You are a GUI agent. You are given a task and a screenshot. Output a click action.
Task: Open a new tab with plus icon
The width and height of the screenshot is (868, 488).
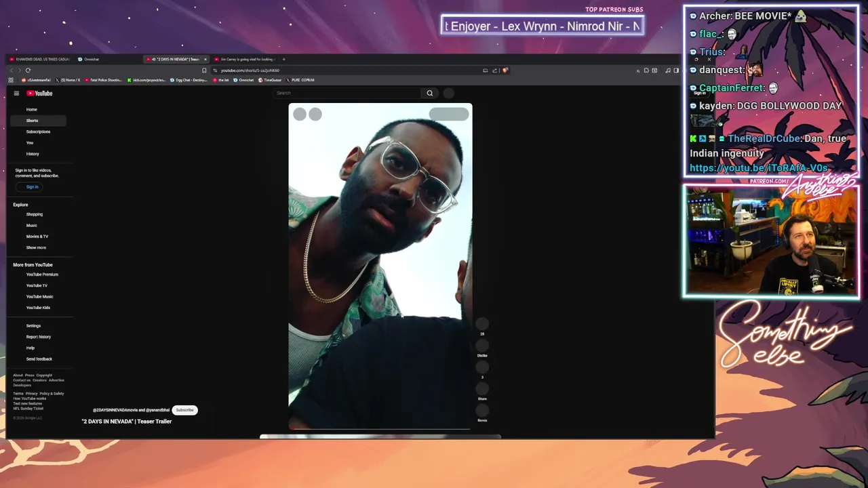coord(284,59)
